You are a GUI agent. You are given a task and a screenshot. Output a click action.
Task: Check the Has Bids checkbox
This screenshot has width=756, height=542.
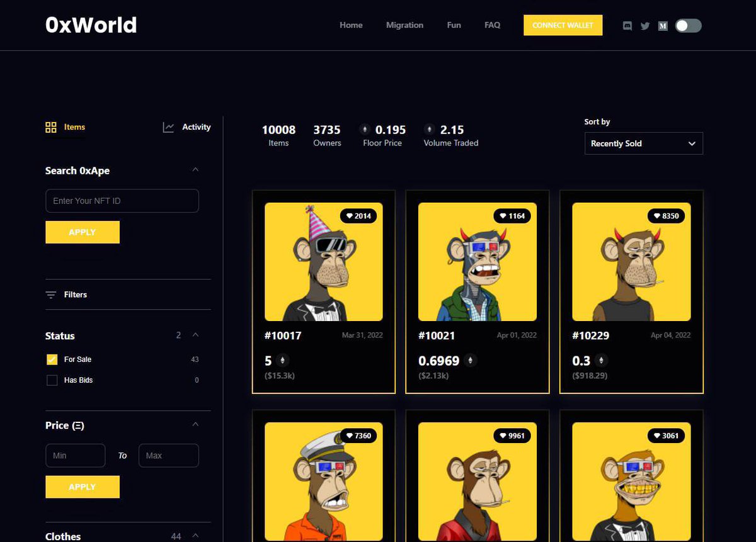coord(52,380)
